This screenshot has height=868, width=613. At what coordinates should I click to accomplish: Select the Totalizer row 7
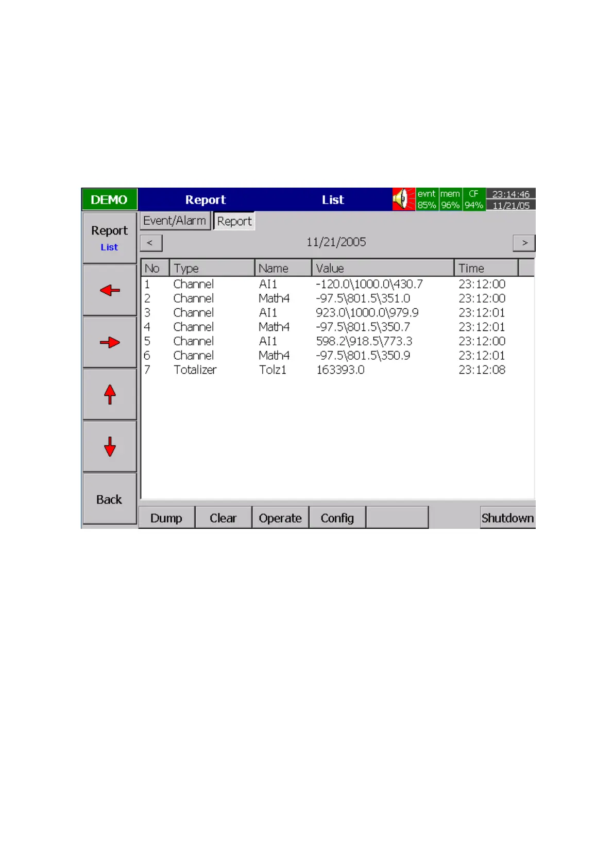click(x=337, y=370)
